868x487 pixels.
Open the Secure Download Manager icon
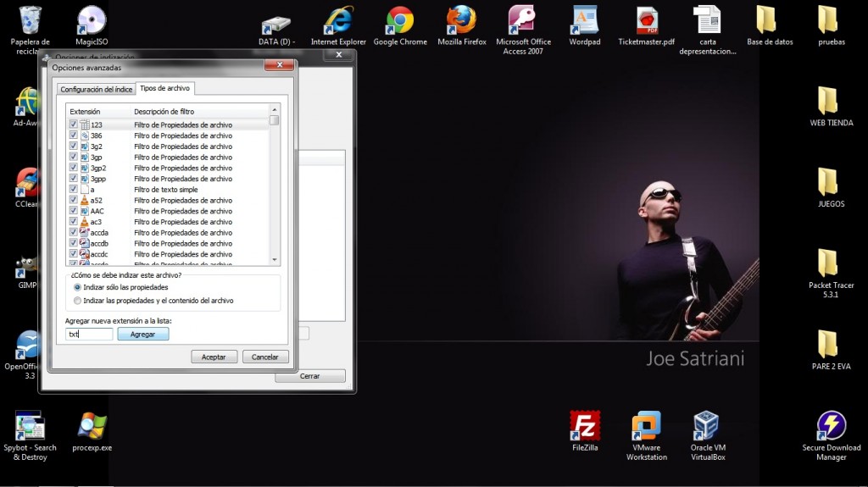pos(831,427)
